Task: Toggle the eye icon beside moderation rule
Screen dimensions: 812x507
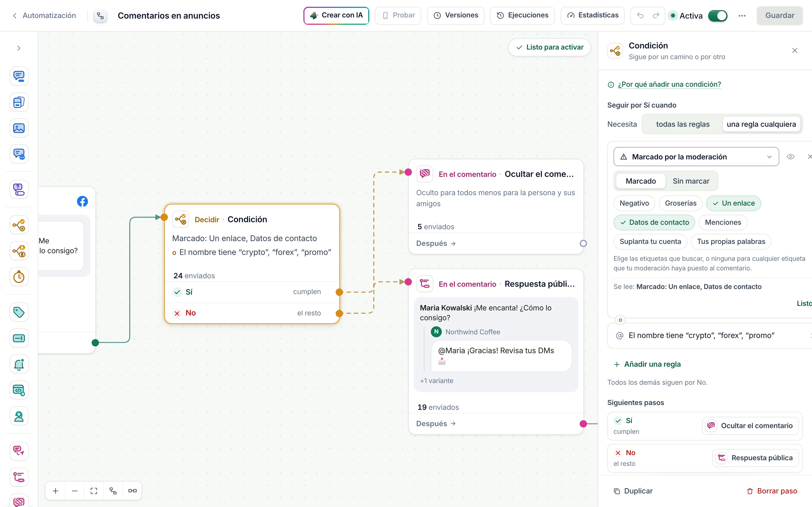Action: point(791,157)
